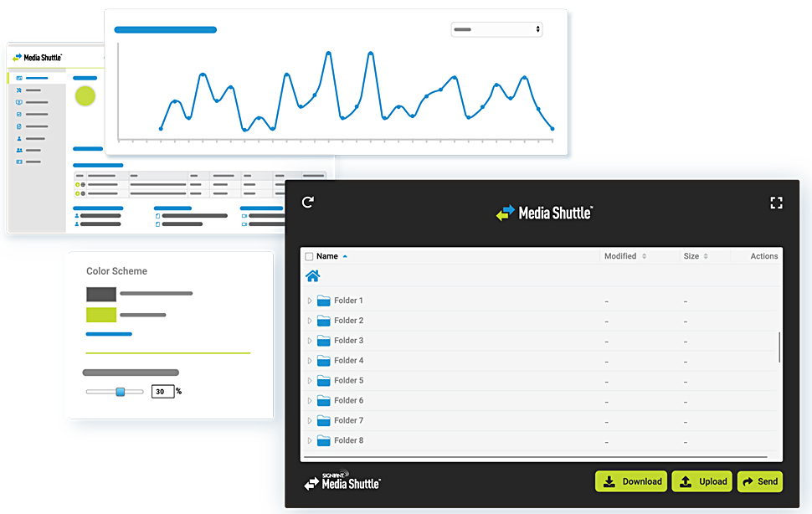Select the Folder 1 name text
The height and width of the screenshot is (514, 812).
coord(348,301)
